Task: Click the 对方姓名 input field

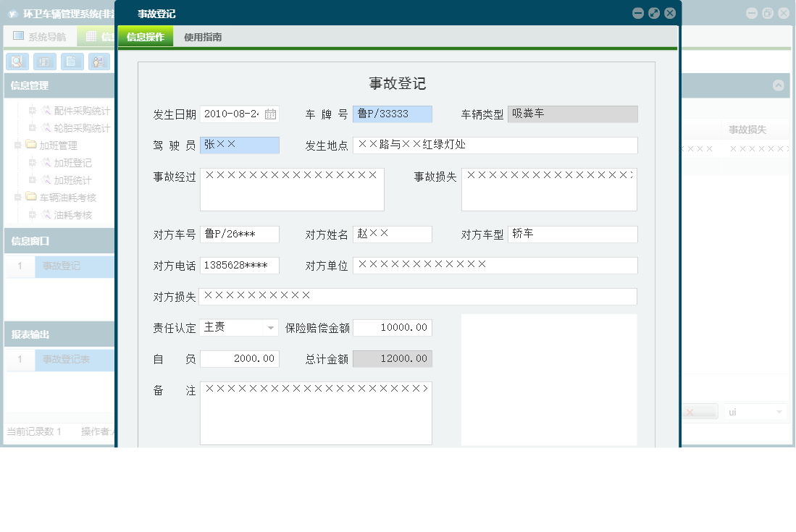Action: pos(391,234)
